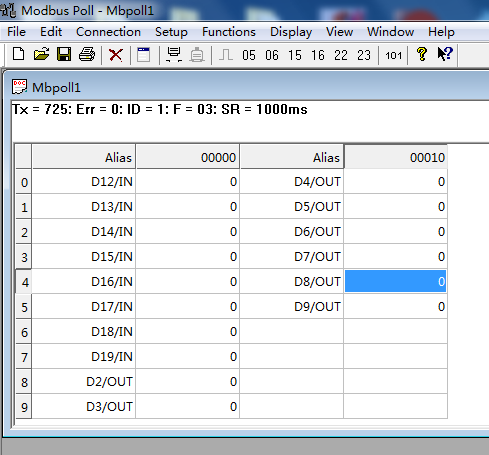The width and height of the screenshot is (489, 455).
Task: Click the value cell beside D9/OUT
Action: click(x=396, y=307)
